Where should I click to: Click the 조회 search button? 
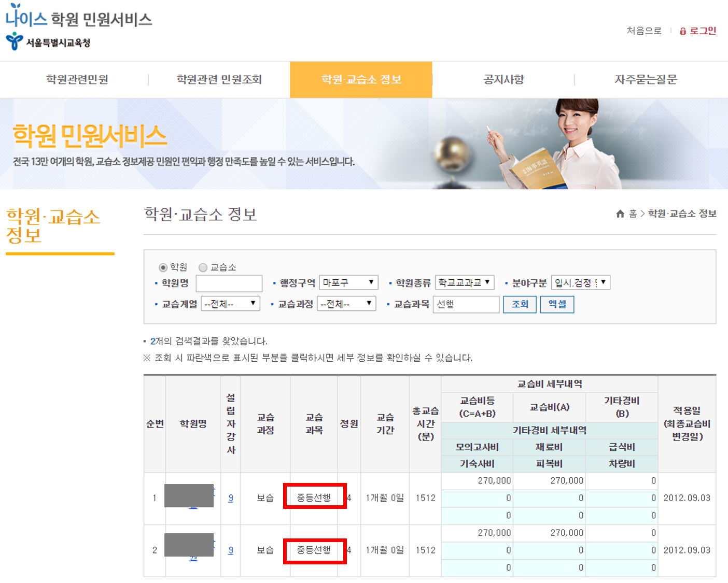(520, 304)
